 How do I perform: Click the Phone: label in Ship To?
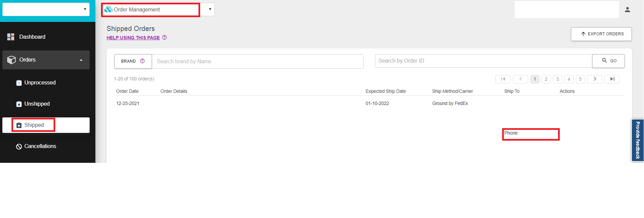point(511,133)
